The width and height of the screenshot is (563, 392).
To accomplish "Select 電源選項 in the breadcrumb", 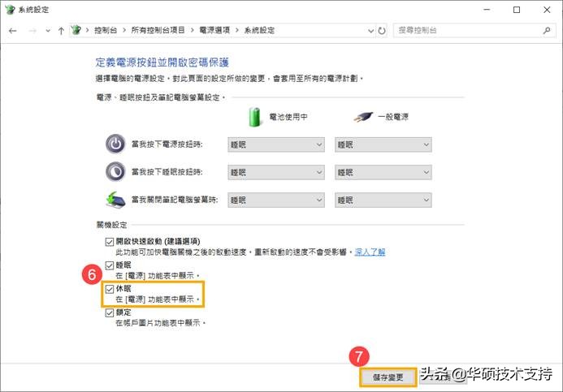I will point(214,30).
